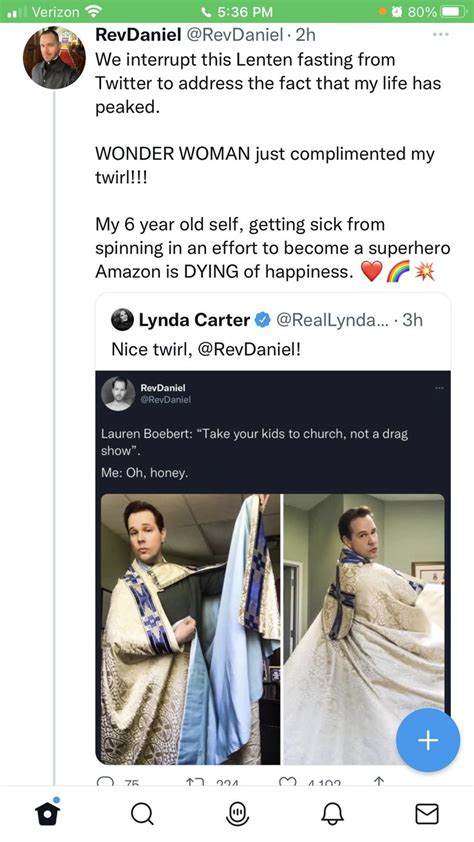
Task: Tap the share arrow icon
Action: point(379,782)
